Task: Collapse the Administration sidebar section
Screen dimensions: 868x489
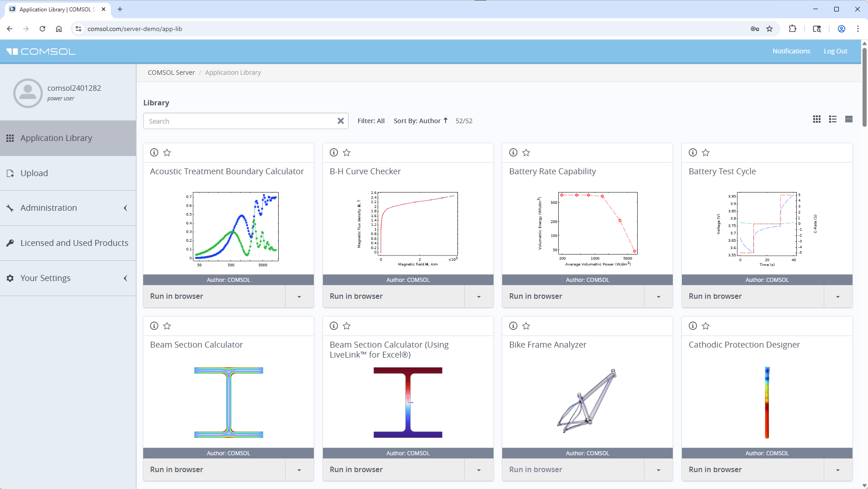Action: 125,208
